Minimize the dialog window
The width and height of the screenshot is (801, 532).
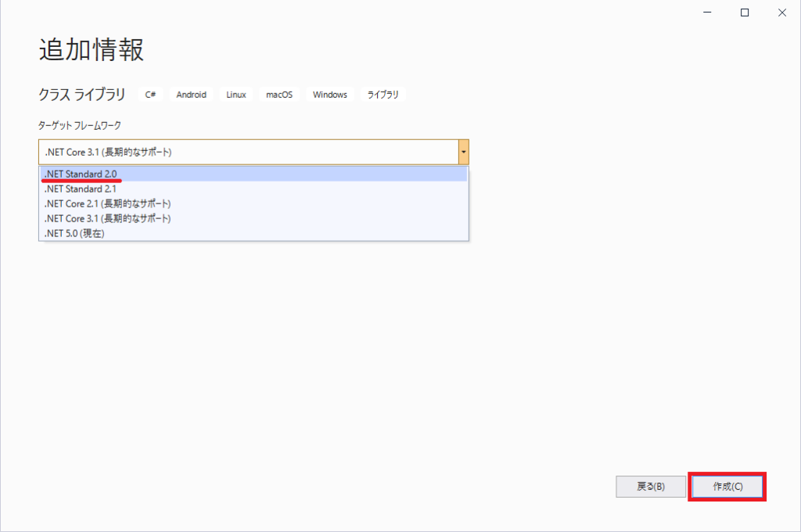(707, 13)
